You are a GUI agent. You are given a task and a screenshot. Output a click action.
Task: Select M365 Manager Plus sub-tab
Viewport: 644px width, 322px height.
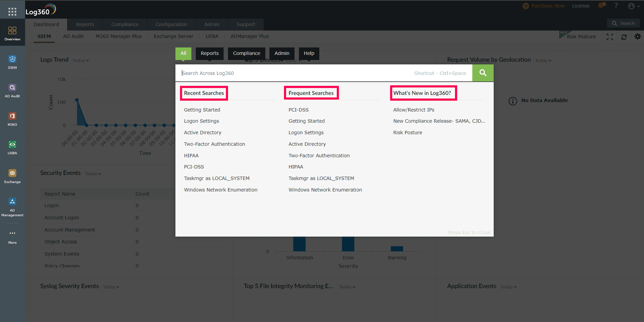tap(119, 36)
